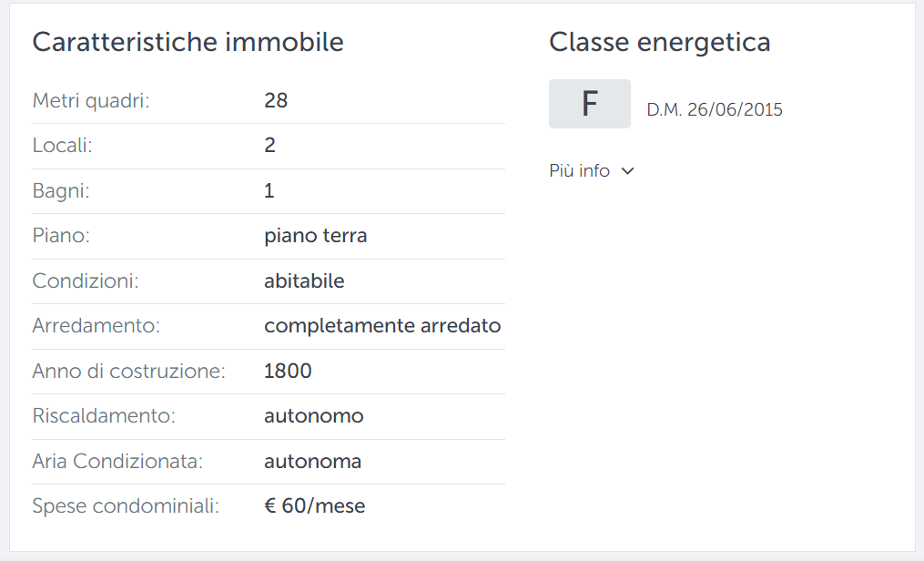The image size is (924, 561).
Task: Click the Più info link
Action: (x=579, y=171)
